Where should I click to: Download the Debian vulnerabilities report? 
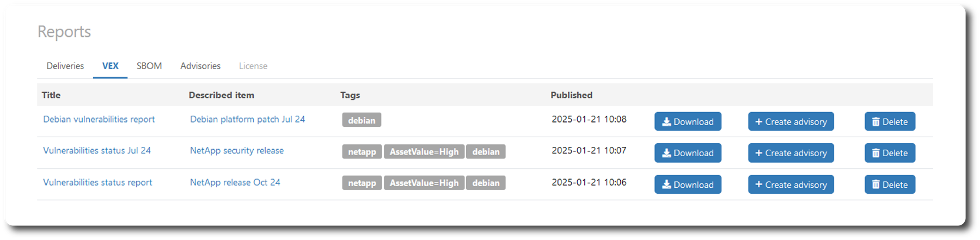688,121
